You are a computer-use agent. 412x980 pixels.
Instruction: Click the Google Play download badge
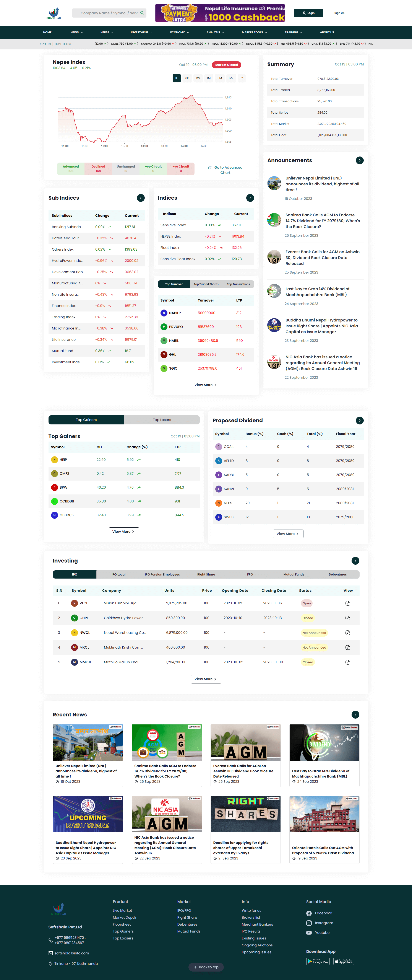pyautogui.click(x=318, y=961)
